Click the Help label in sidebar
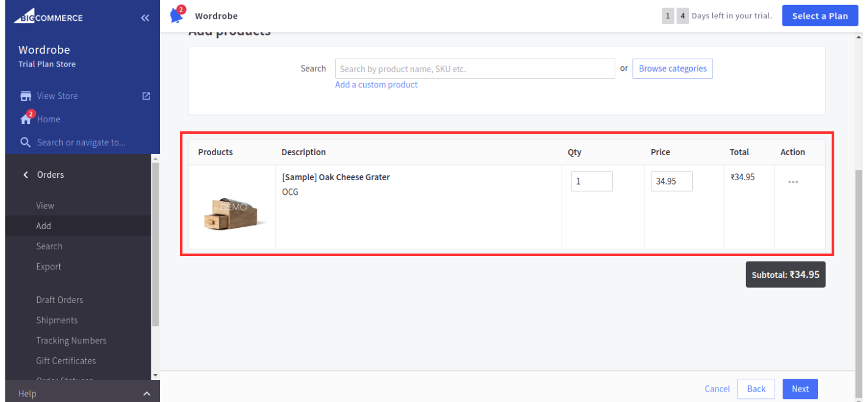The image size is (868, 402). (27, 394)
